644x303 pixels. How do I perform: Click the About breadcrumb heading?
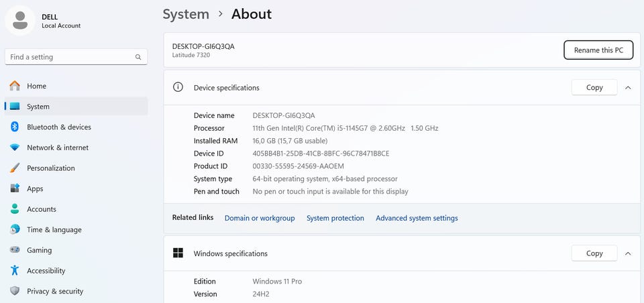[x=252, y=14]
